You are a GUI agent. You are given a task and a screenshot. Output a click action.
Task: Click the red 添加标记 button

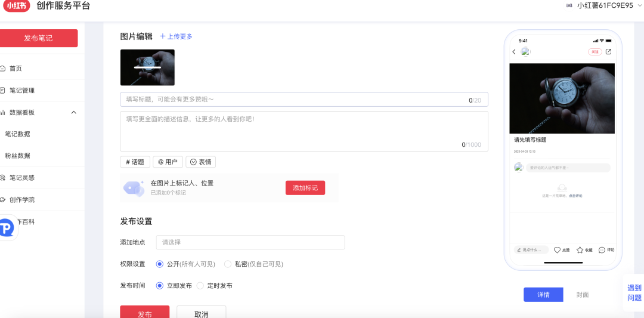(x=305, y=188)
